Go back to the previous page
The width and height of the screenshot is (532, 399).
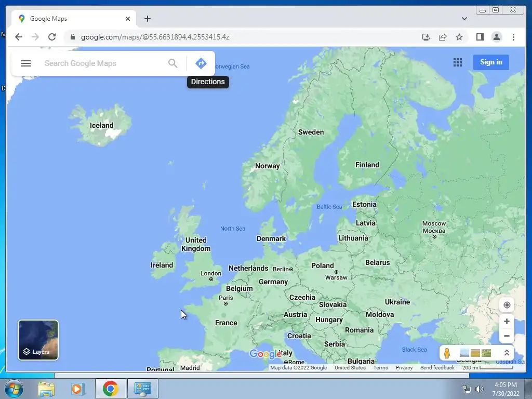click(19, 37)
